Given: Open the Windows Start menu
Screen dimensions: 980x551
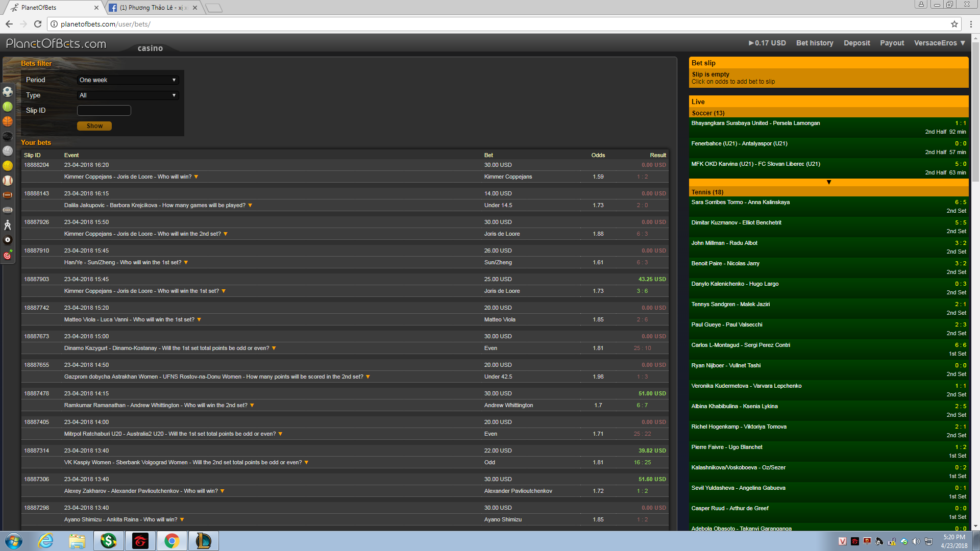Looking at the screenshot, I should tap(13, 541).
